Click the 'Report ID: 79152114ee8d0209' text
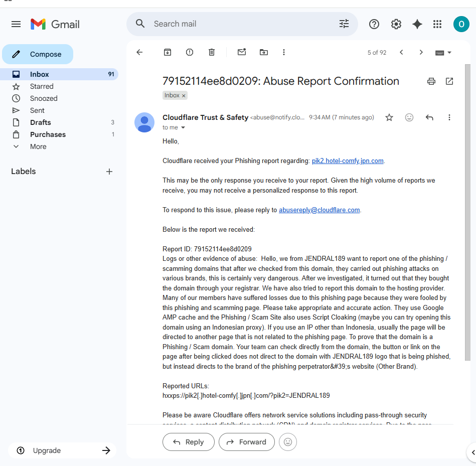This screenshot has height=466, width=476. pyautogui.click(x=207, y=249)
